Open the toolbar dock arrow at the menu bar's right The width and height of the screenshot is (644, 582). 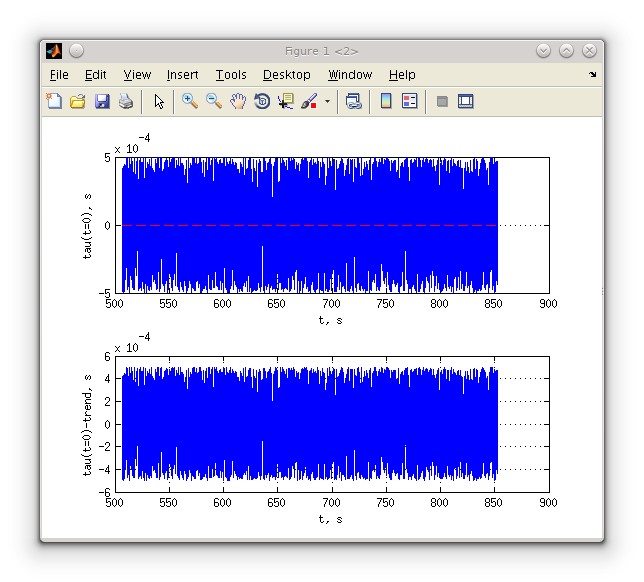pos(592,75)
